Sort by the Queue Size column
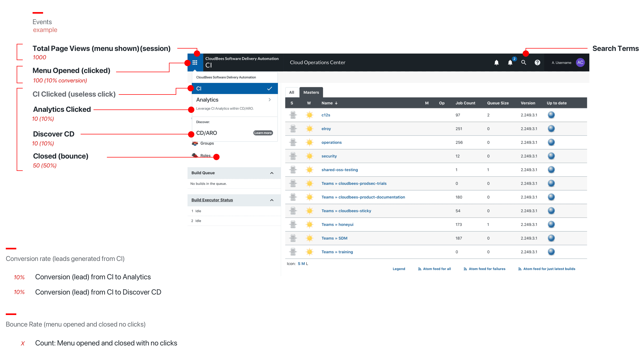 click(498, 103)
